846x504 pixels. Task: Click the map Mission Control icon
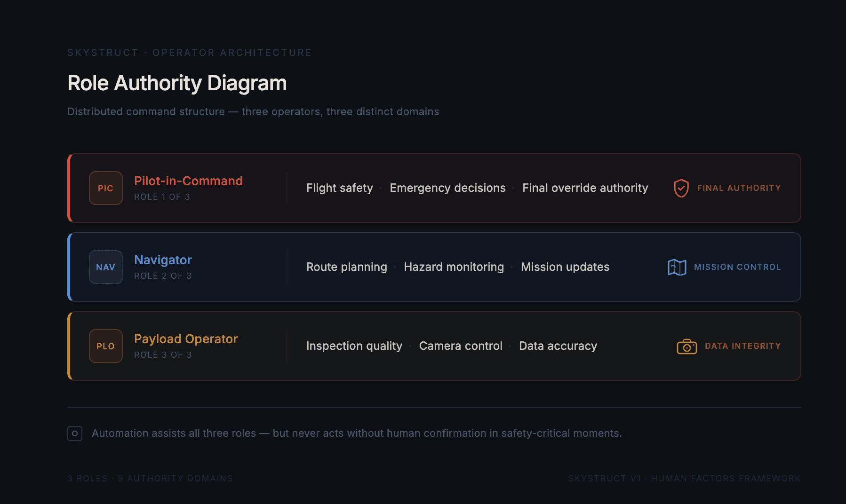[677, 267]
